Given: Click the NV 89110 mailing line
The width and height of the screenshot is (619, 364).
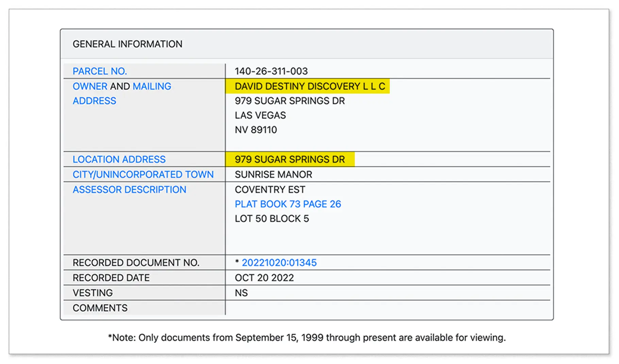Looking at the screenshot, I should tap(256, 130).
